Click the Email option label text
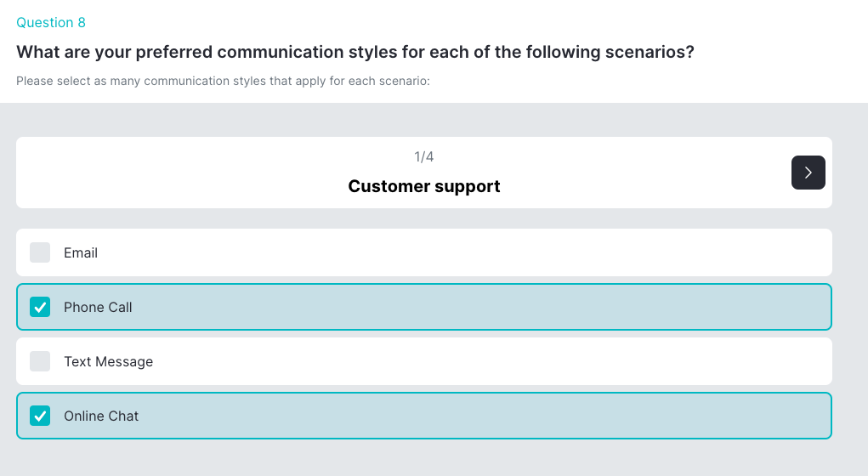The image size is (868, 476). tap(81, 252)
